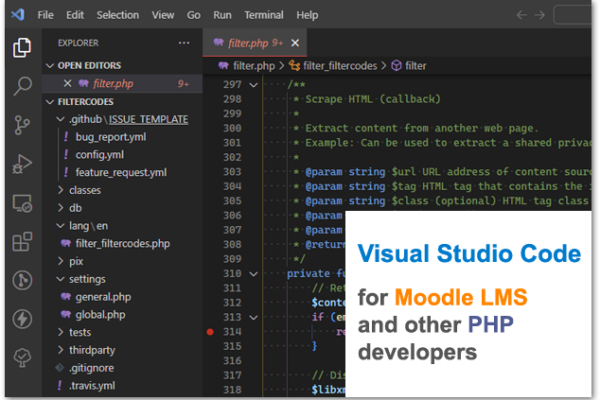Close filter.php in Open Editors list
Viewport: 600px width, 400px height.
(x=67, y=83)
